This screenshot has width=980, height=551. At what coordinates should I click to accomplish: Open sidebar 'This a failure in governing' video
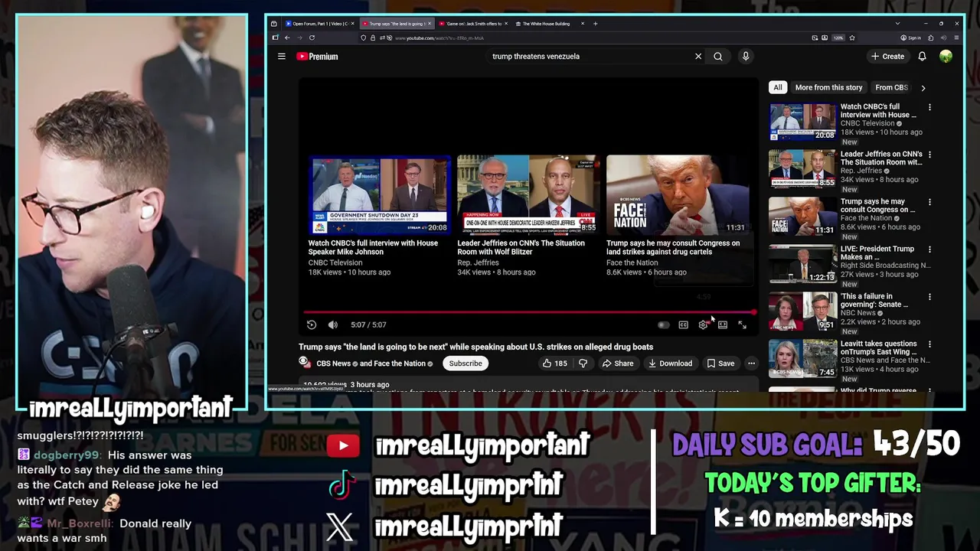[x=802, y=311]
